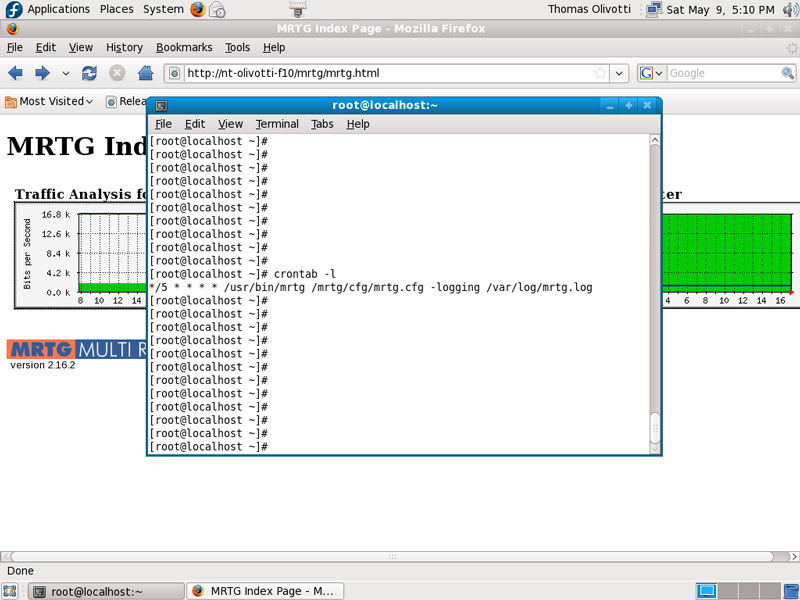Open Firefox Bookmarks menu
This screenshot has width=800, height=600.
tap(184, 47)
